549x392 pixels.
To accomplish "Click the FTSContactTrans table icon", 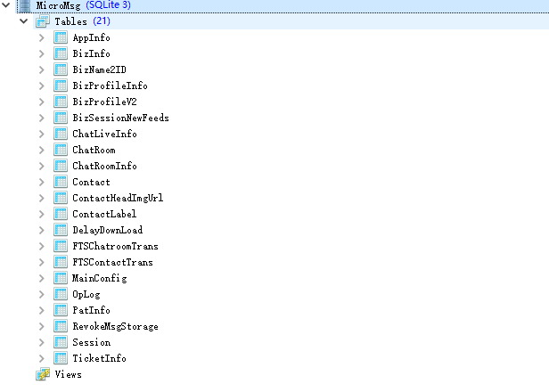I will coord(61,262).
